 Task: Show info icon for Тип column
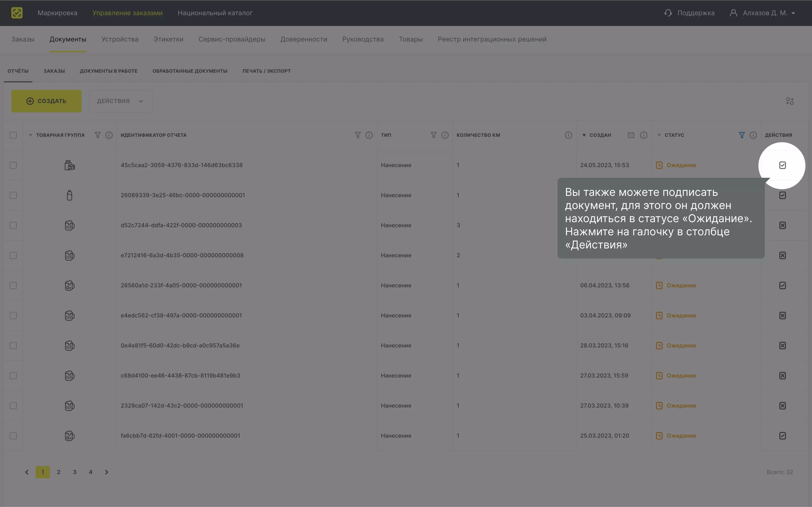tap(445, 135)
